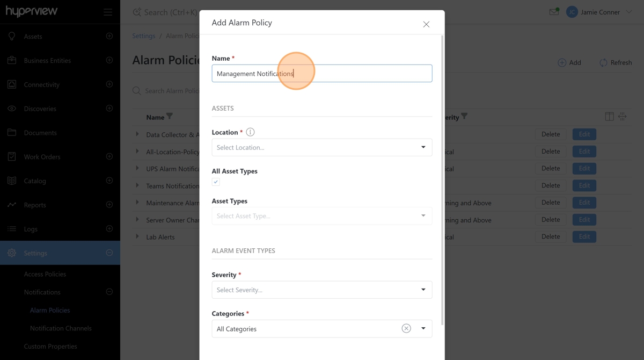
Task: Open the Select Severity dropdown
Action: (x=321, y=290)
